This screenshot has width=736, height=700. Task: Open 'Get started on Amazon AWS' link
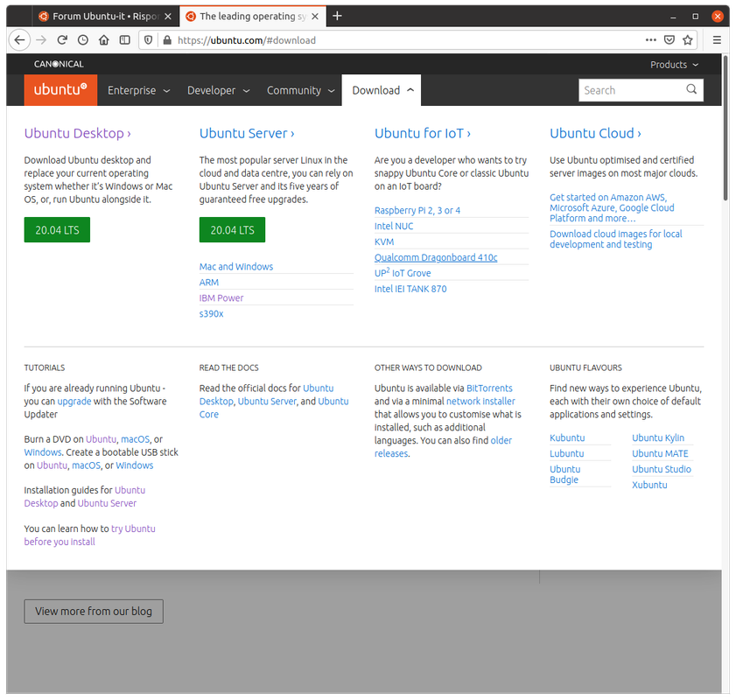(x=612, y=208)
